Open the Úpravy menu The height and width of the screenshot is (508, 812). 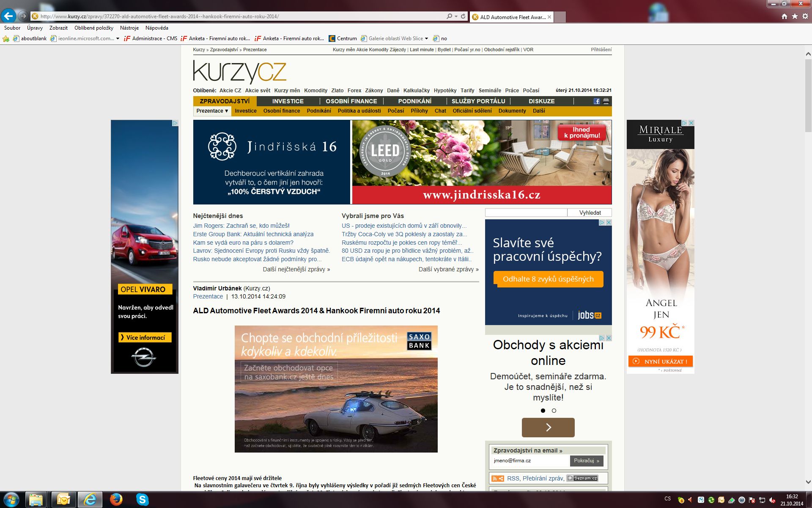(x=35, y=28)
